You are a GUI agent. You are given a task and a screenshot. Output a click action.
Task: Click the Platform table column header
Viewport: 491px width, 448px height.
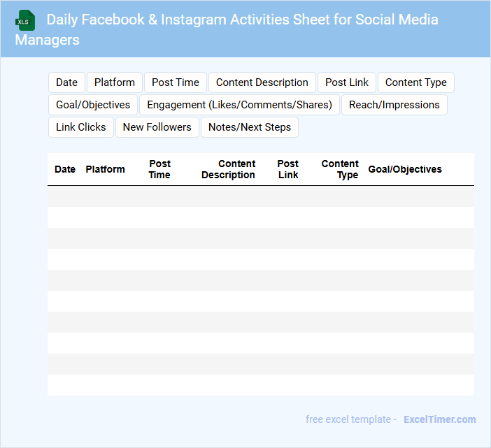(x=105, y=169)
